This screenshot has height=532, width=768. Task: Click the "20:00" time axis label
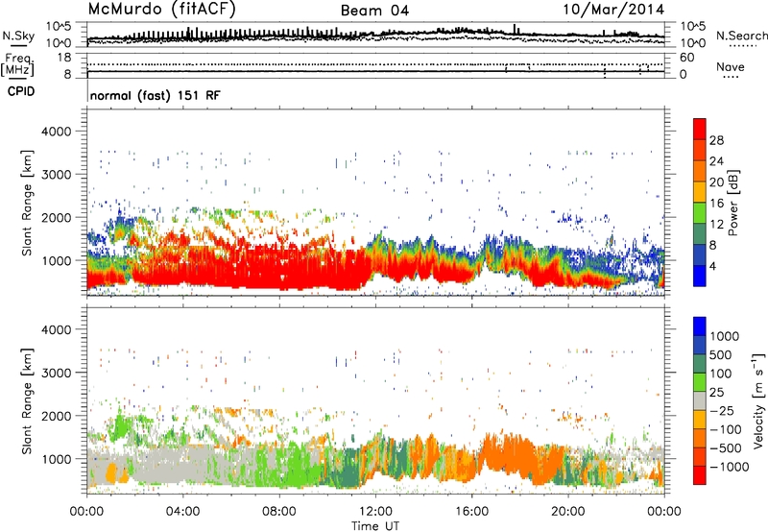pyautogui.click(x=568, y=512)
